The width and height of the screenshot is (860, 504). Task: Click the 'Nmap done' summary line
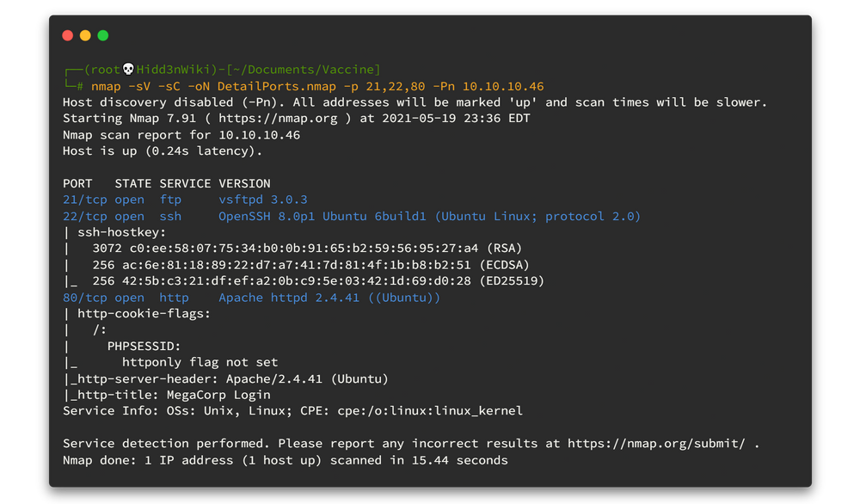coord(285,460)
